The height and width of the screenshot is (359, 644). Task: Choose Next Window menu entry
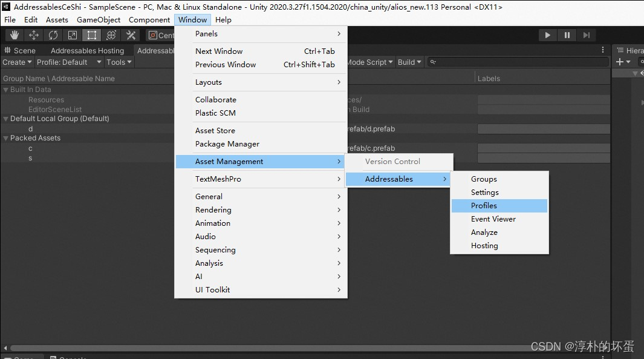pyautogui.click(x=261, y=51)
